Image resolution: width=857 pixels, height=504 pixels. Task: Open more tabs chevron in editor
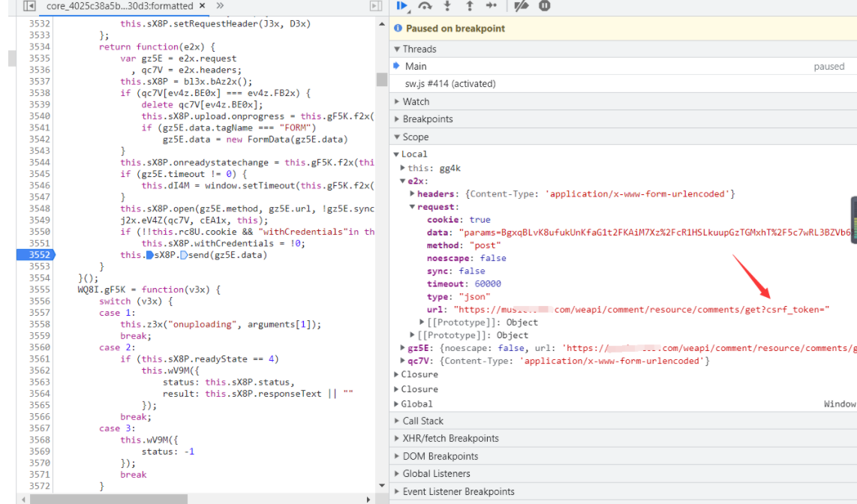pos(220,5)
